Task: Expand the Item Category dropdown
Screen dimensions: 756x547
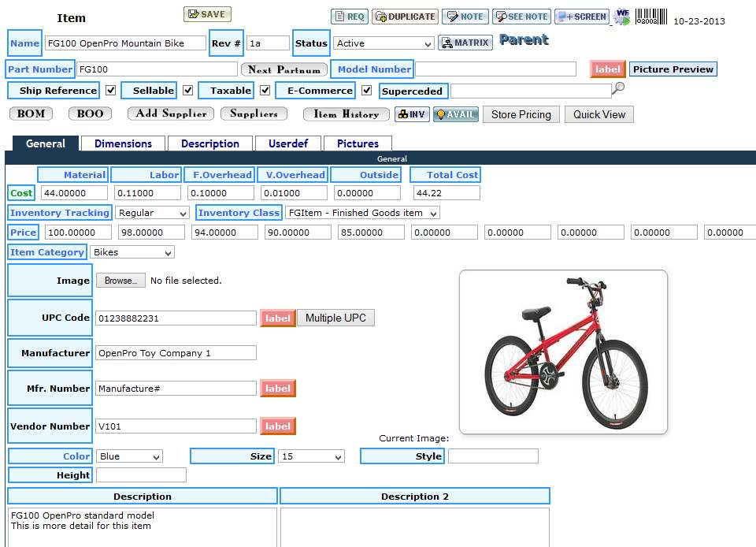Action: tap(132, 253)
